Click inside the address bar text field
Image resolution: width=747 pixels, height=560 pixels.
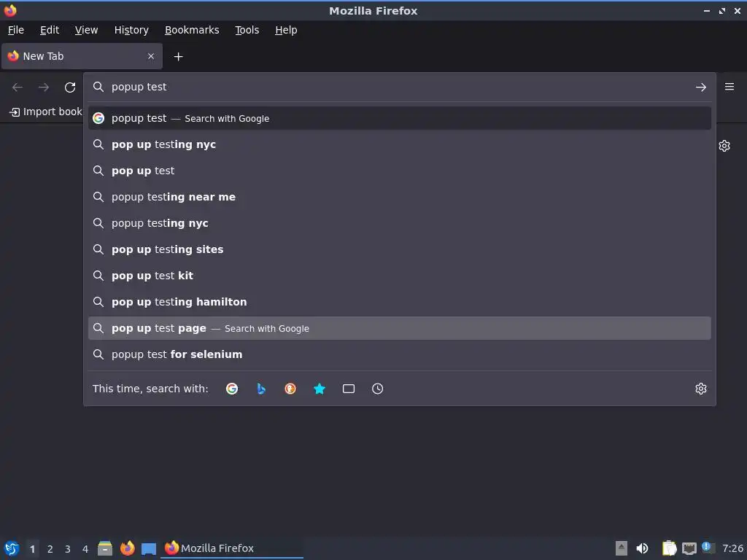pyautogui.click(x=399, y=87)
